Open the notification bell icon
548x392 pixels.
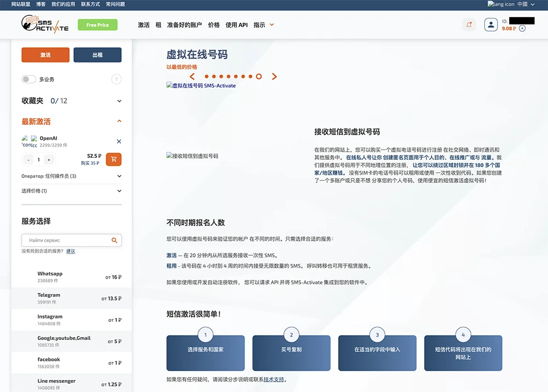(469, 25)
